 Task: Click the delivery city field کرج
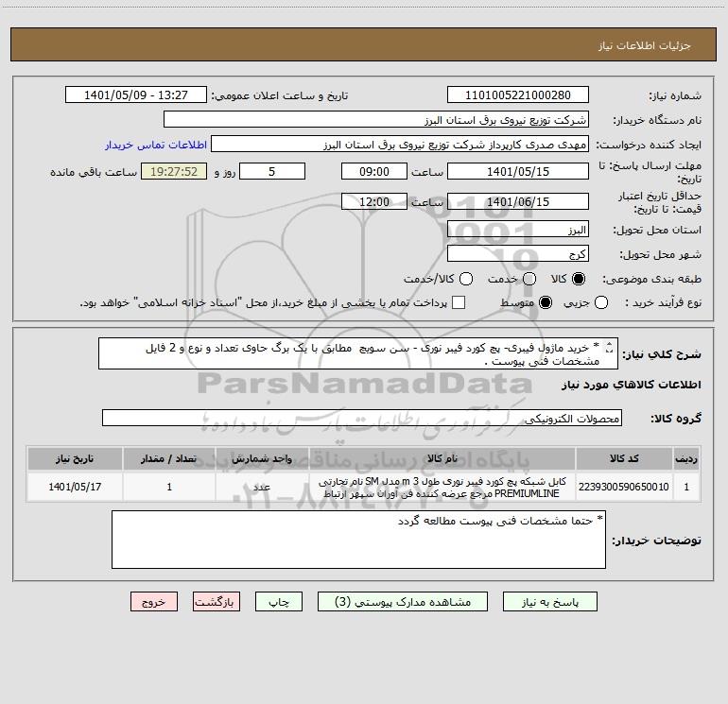(518, 254)
